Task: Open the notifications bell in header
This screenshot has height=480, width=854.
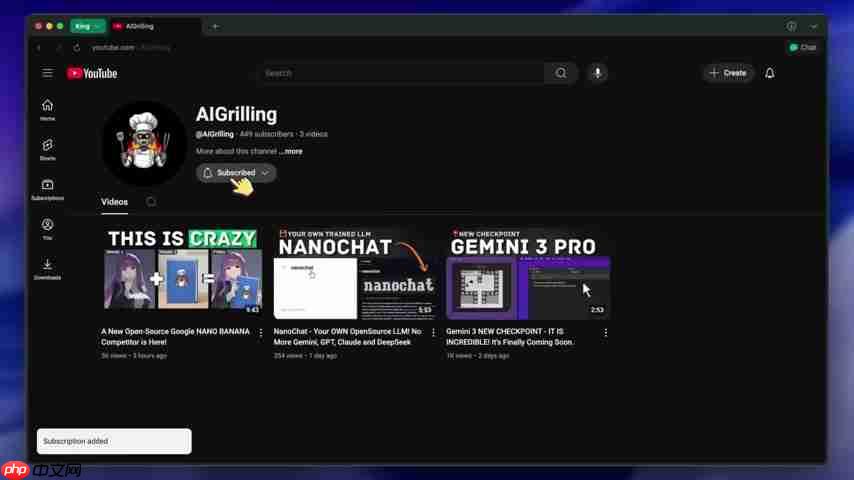Action: 770,73
